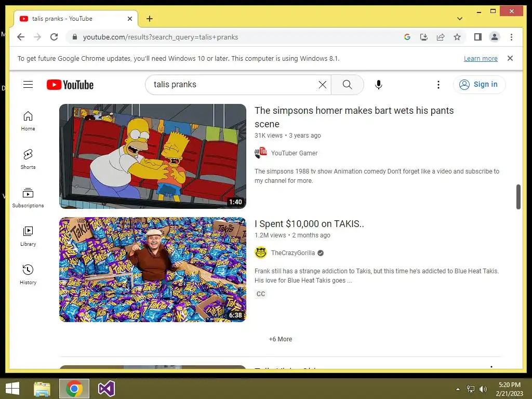Screen dimensions: 532x399
Task: Open Chrome's three-dot menu
Action: point(511,37)
